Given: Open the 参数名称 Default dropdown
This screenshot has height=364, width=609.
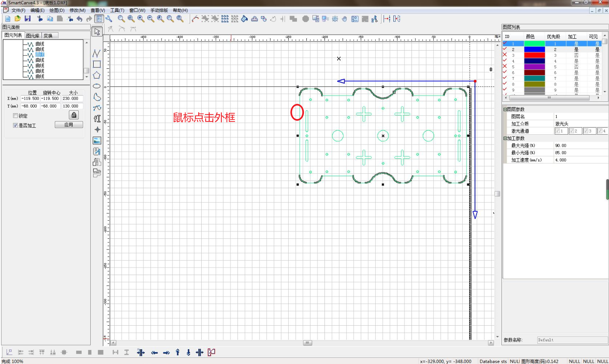Looking at the screenshot, I should [x=572, y=340].
